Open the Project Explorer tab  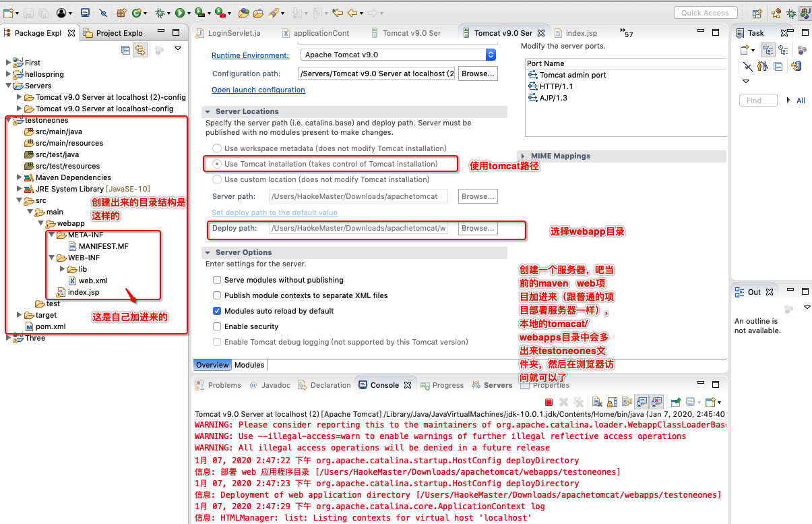(113, 33)
